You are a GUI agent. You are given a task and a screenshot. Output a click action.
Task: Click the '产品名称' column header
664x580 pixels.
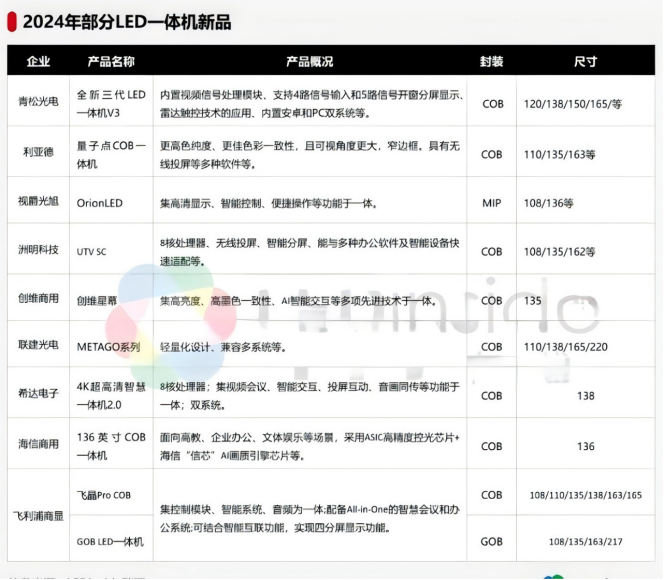[111, 61]
